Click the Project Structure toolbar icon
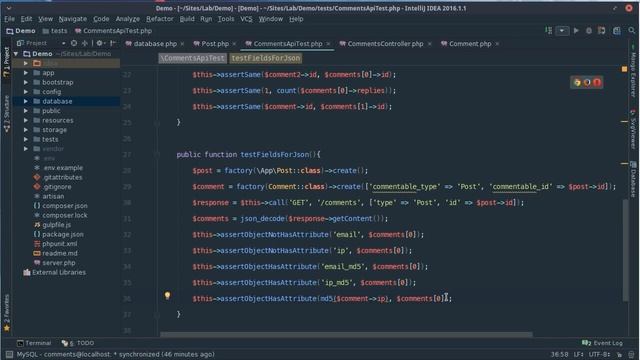640x360 pixels. click(616, 31)
